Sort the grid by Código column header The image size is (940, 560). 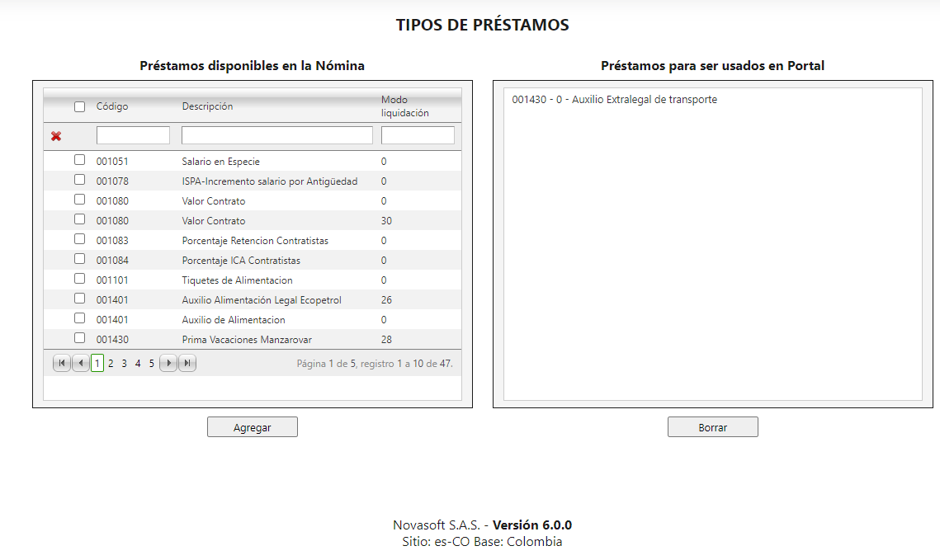[111, 106]
